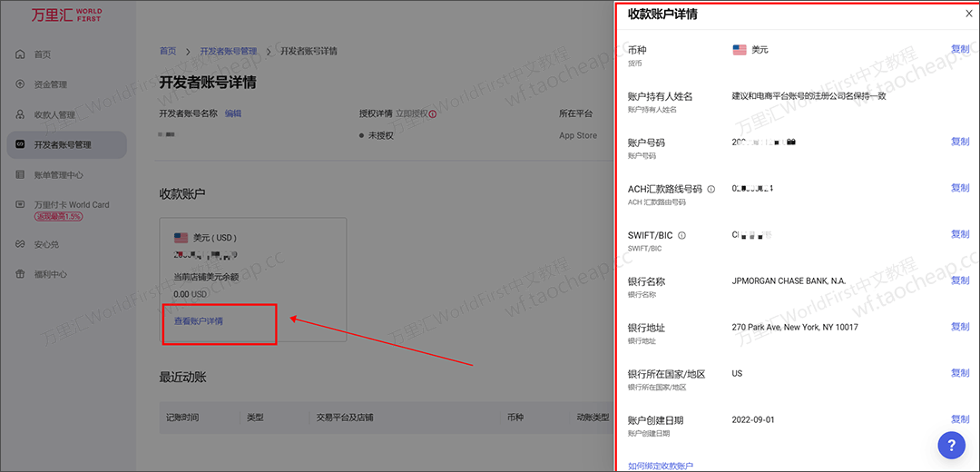980x472 pixels.
Task: Copy the SWIFT/BIC value
Action: (x=960, y=234)
